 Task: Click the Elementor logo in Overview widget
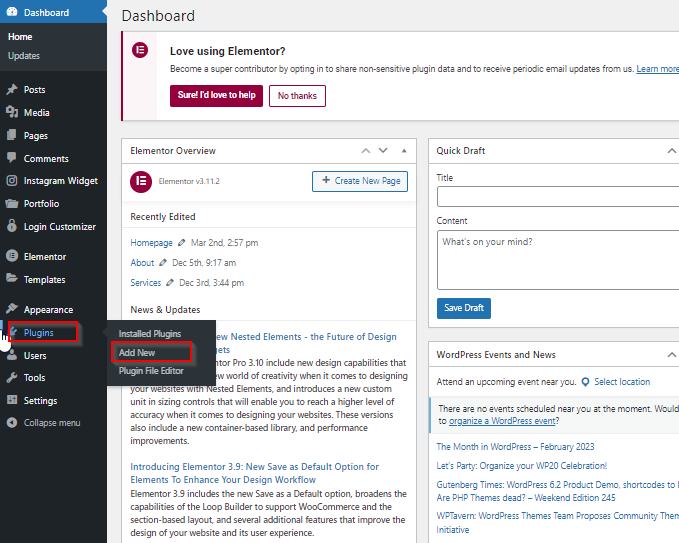(141, 181)
